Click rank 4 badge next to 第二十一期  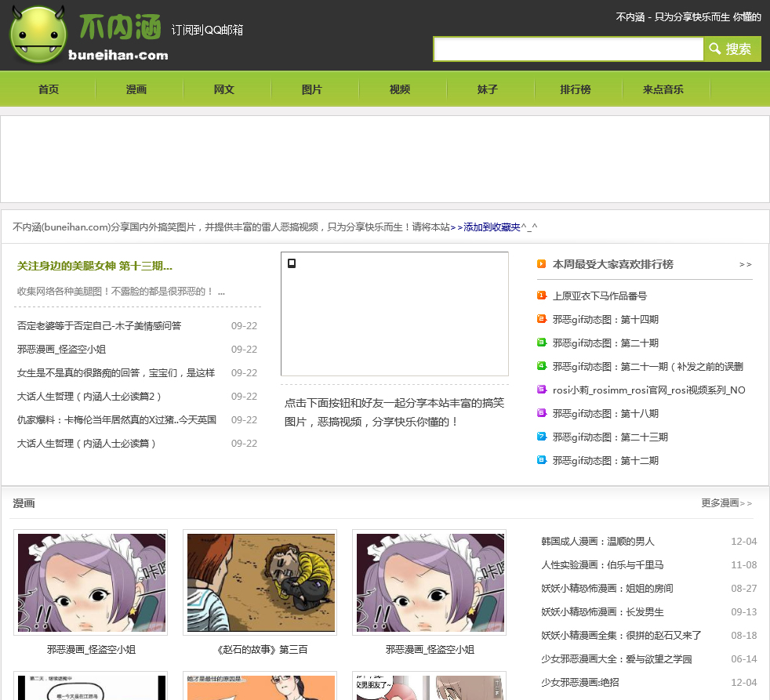pyautogui.click(x=542, y=366)
